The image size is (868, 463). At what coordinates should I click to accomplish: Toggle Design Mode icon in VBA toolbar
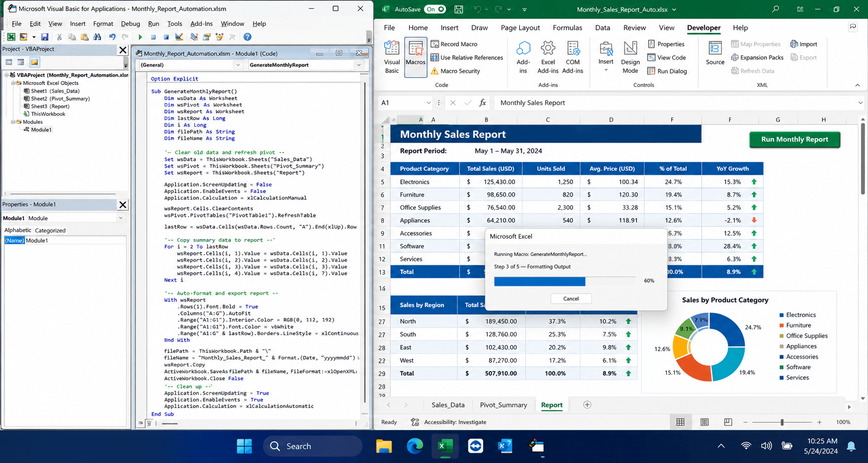(x=179, y=37)
